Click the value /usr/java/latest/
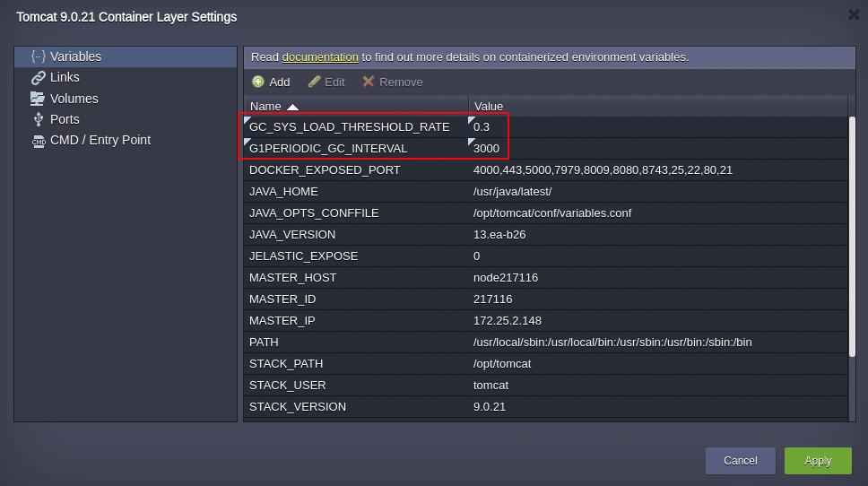868x486 pixels. tap(512, 192)
